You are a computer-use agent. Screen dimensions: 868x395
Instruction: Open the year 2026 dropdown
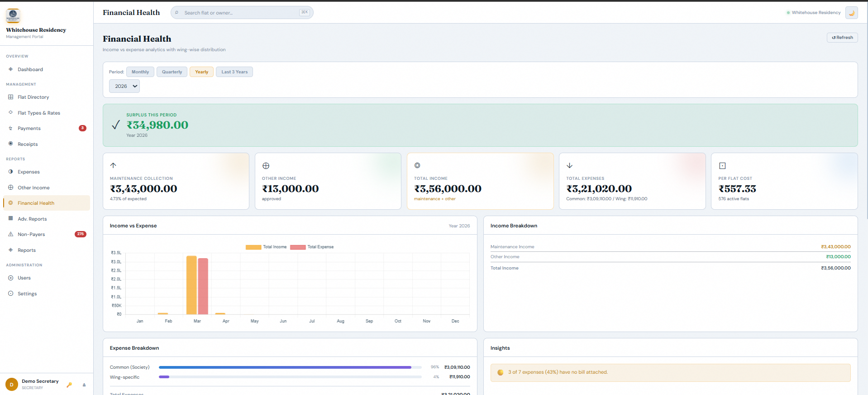click(124, 86)
